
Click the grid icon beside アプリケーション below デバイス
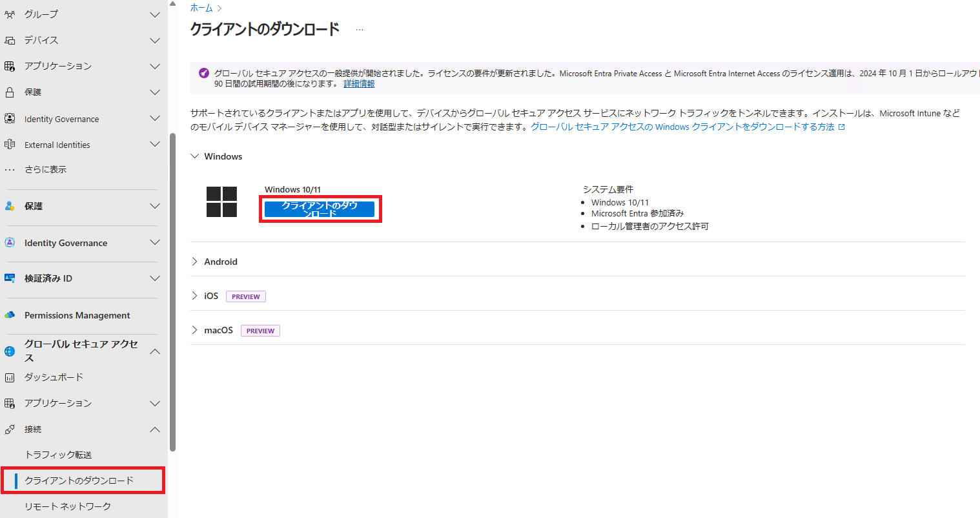click(10, 66)
